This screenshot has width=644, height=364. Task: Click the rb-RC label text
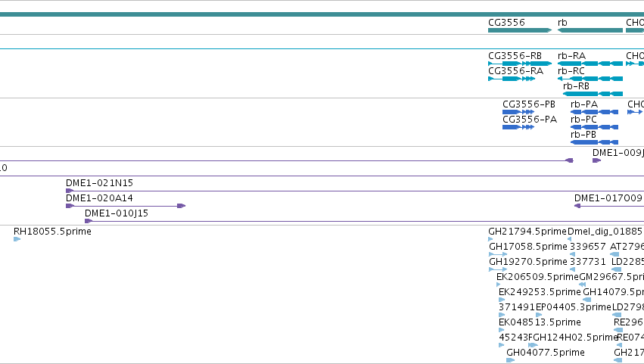[x=571, y=70]
